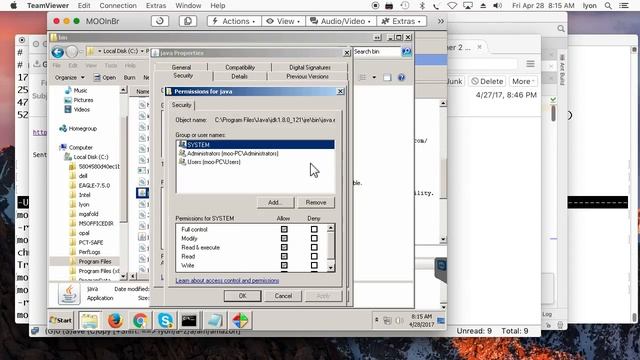
Task: Click permissions list scrollbar down arrow
Action: click(x=331, y=268)
